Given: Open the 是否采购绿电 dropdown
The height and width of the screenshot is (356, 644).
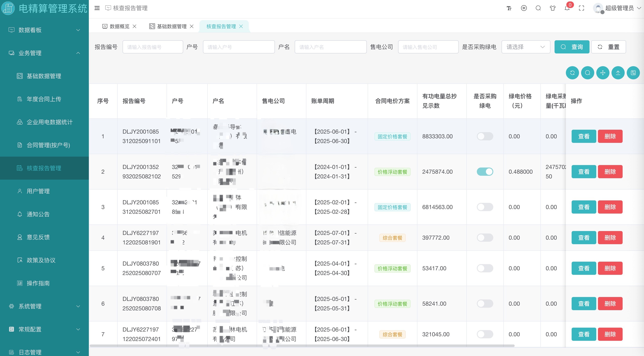Looking at the screenshot, I should 526,47.
